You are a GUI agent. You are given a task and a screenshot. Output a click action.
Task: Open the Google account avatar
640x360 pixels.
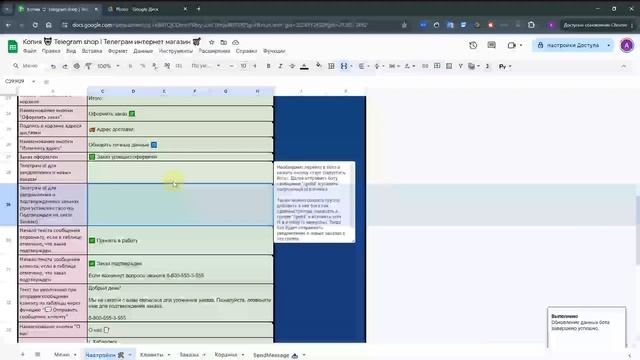coord(627,45)
